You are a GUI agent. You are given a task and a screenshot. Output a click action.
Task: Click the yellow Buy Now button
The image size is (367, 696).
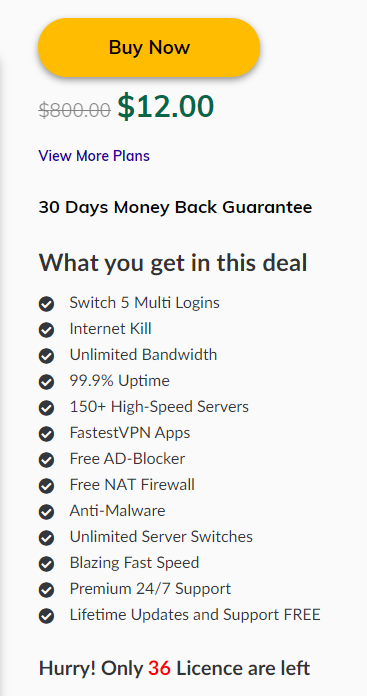click(149, 47)
